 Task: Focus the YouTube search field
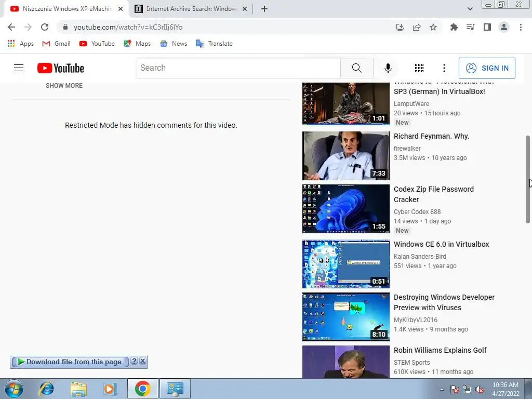click(238, 68)
